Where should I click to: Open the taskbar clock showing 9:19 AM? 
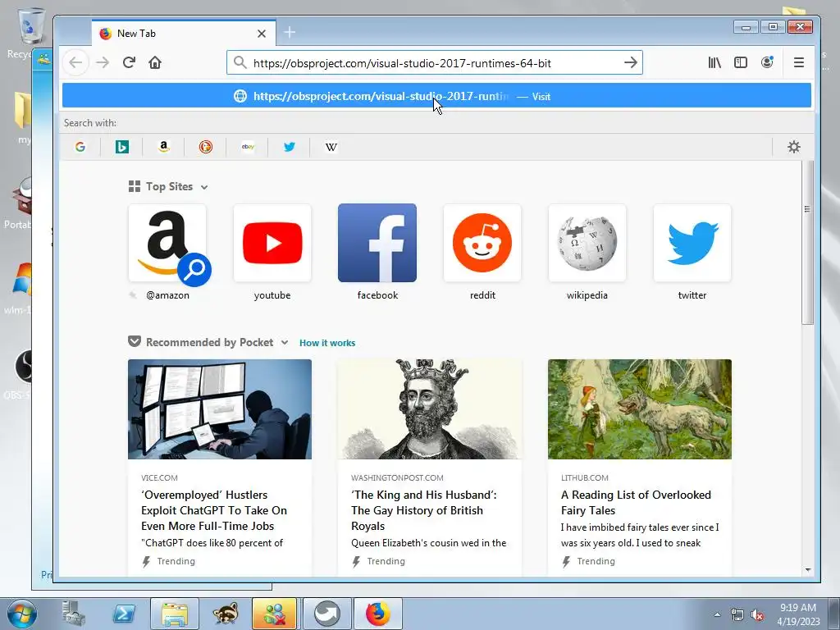pyautogui.click(x=798, y=614)
